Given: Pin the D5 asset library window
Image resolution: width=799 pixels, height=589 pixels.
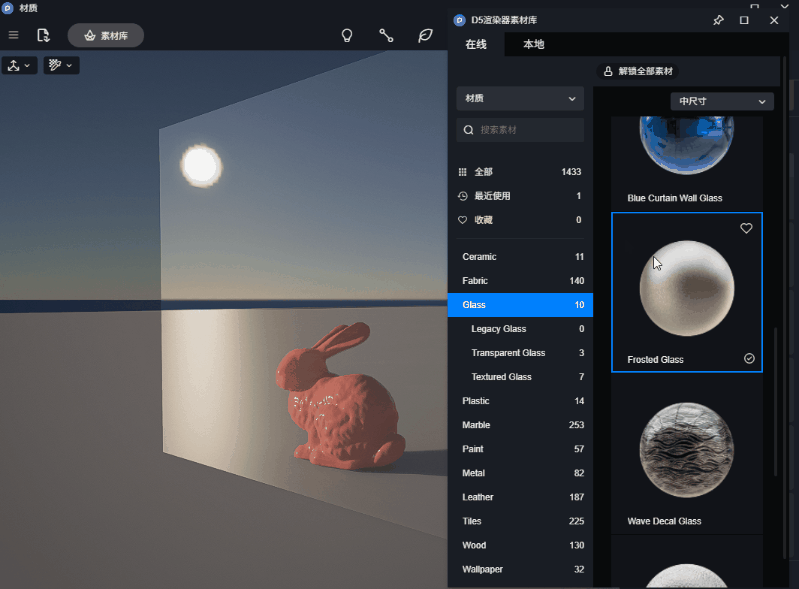Looking at the screenshot, I should click(x=717, y=20).
